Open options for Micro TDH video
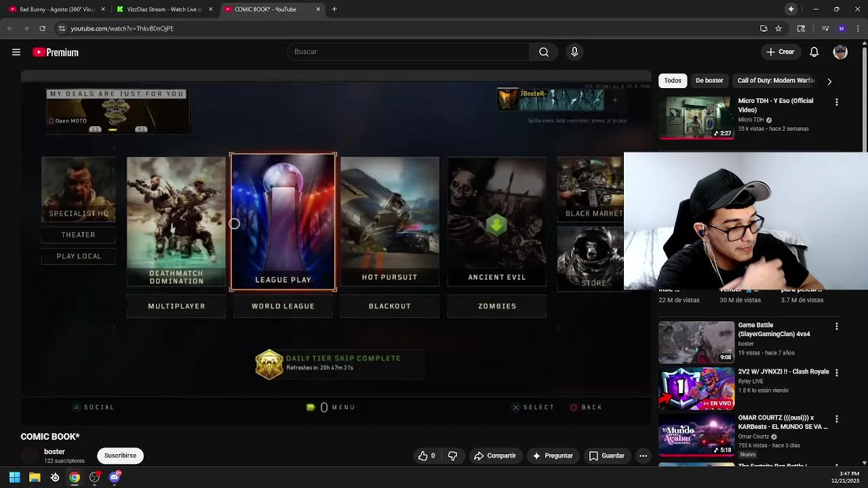The height and width of the screenshot is (488, 868). point(836,102)
